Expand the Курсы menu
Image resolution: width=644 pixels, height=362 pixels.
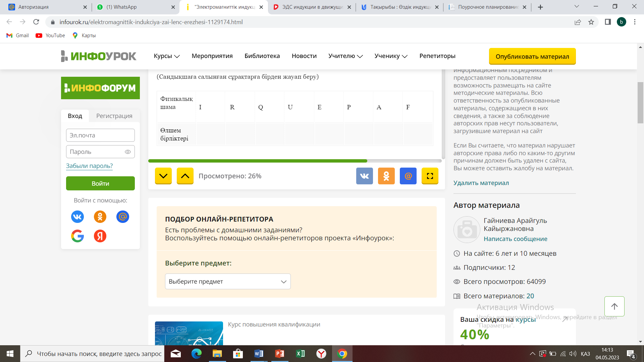(167, 56)
